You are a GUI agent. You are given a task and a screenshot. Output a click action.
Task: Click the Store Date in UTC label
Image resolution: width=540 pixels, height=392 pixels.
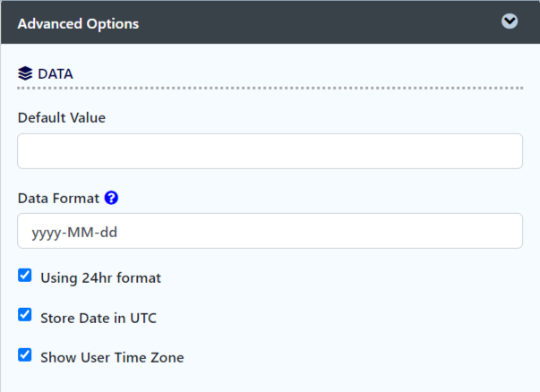(x=99, y=318)
